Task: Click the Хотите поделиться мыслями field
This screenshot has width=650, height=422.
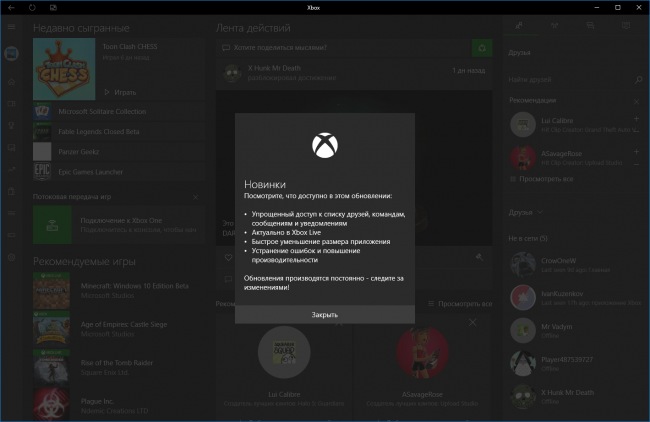Action: pyautogui.click(x=344, y=48)
